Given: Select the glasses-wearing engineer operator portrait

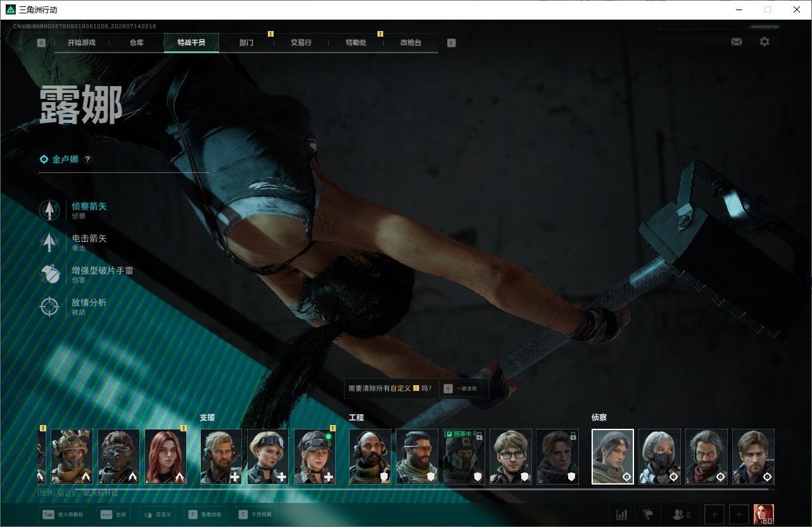Looking at the screenshot, I should (511, 457).
